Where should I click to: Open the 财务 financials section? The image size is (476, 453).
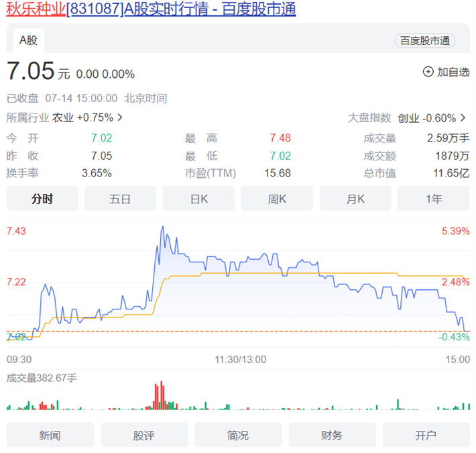tap(332, 436)
